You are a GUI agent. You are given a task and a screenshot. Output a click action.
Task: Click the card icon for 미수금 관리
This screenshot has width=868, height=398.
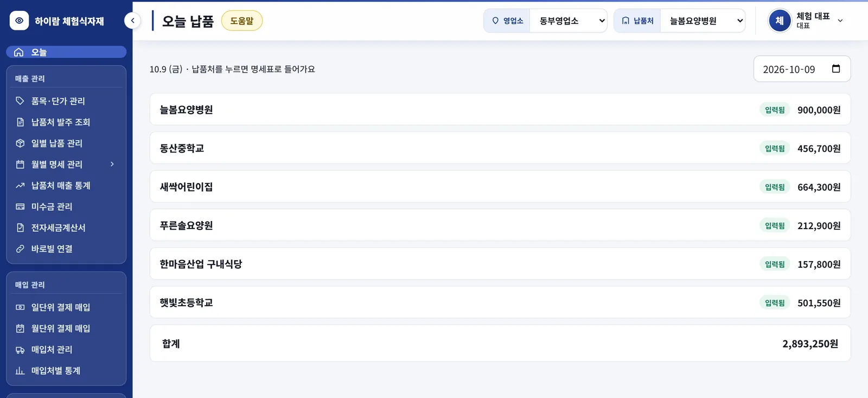[20, 207]
